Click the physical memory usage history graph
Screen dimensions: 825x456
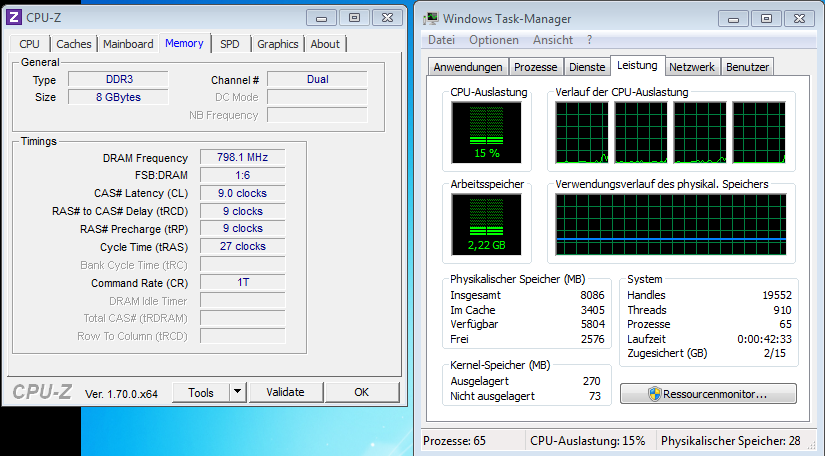pos(671,225)
